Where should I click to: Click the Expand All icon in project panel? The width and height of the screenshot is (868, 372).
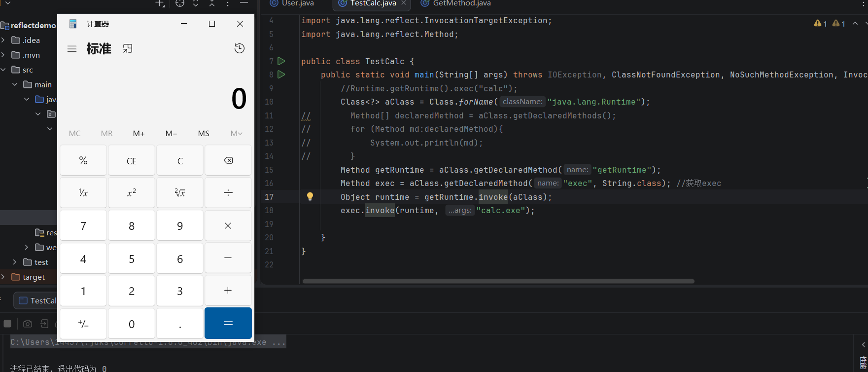coord(196,3)
